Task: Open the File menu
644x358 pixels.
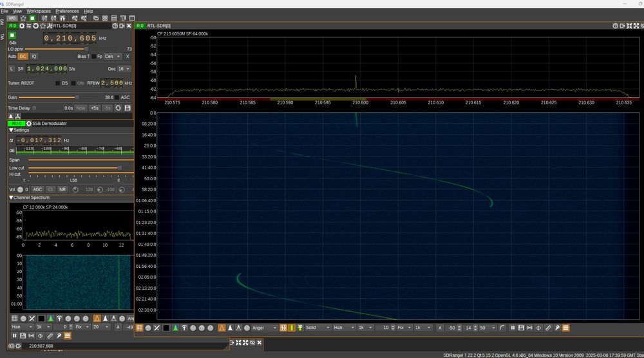Action: (5, 11)
